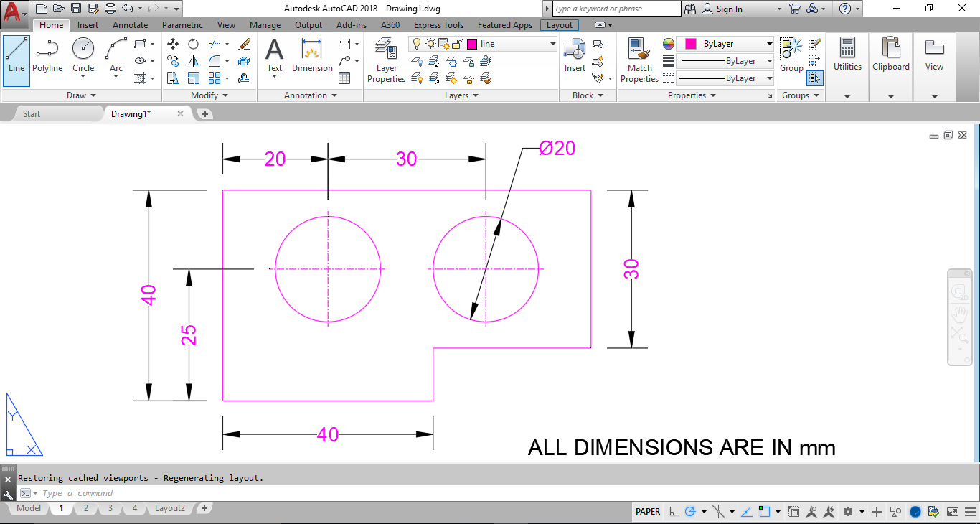Activate the Circle tool
The width and height of the screenshot is (980, 524).
[x=83, y=56]
